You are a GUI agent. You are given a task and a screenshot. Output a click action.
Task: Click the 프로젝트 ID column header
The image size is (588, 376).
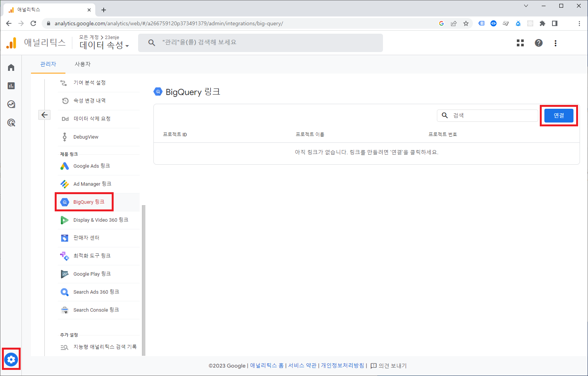coord(175,134)
